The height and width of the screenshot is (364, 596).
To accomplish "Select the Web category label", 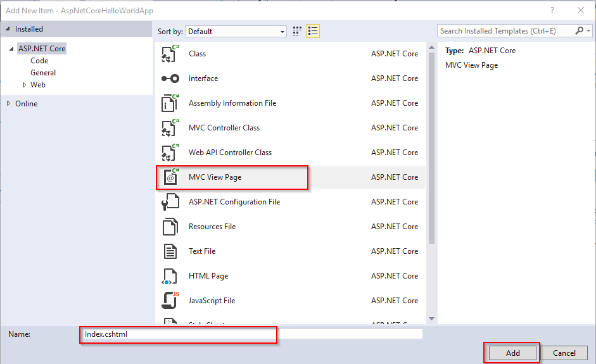I will (x=37, y=85).
